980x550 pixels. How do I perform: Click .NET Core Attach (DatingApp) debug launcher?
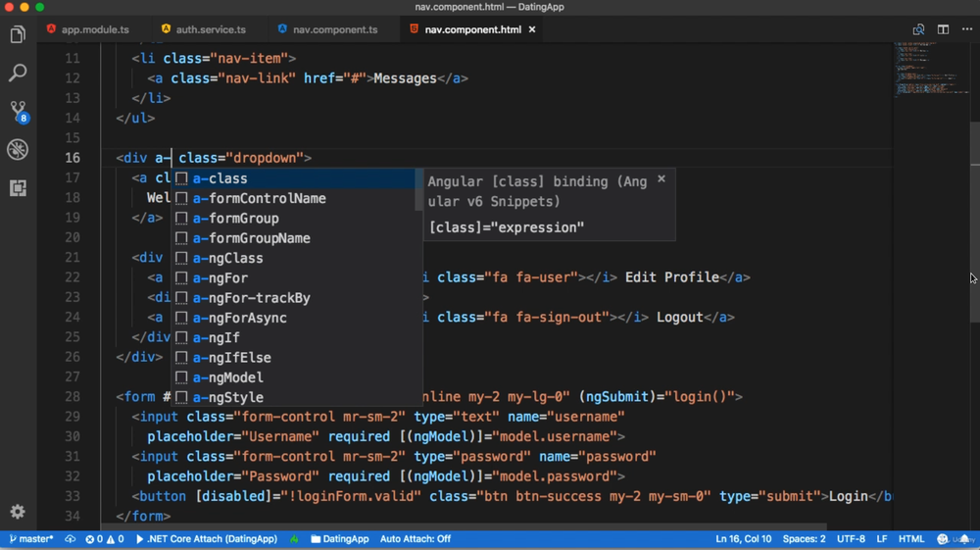tap(206, 539)
